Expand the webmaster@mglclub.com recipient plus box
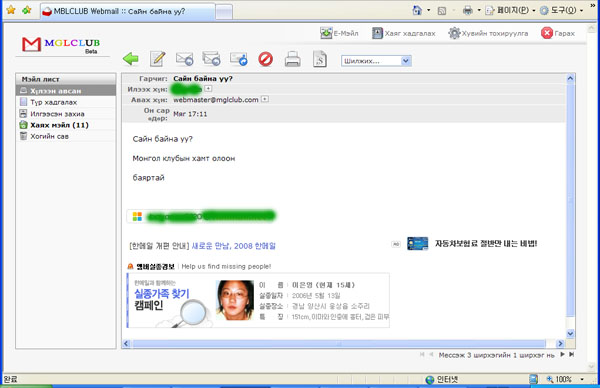 (265, 99)
